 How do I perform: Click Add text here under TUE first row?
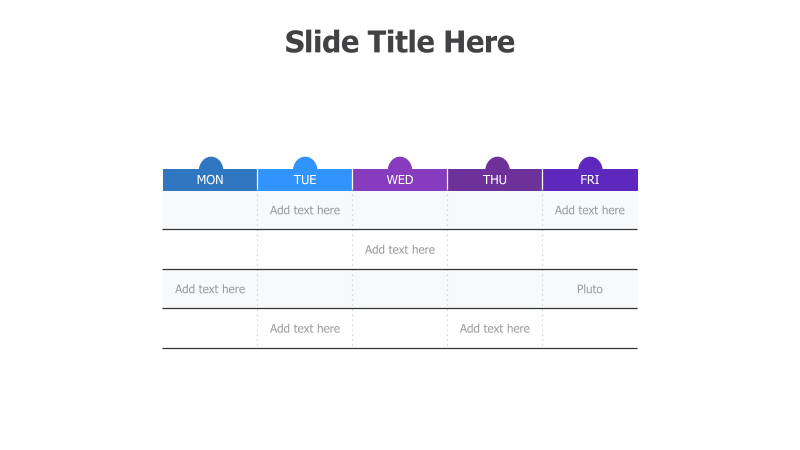305,210
